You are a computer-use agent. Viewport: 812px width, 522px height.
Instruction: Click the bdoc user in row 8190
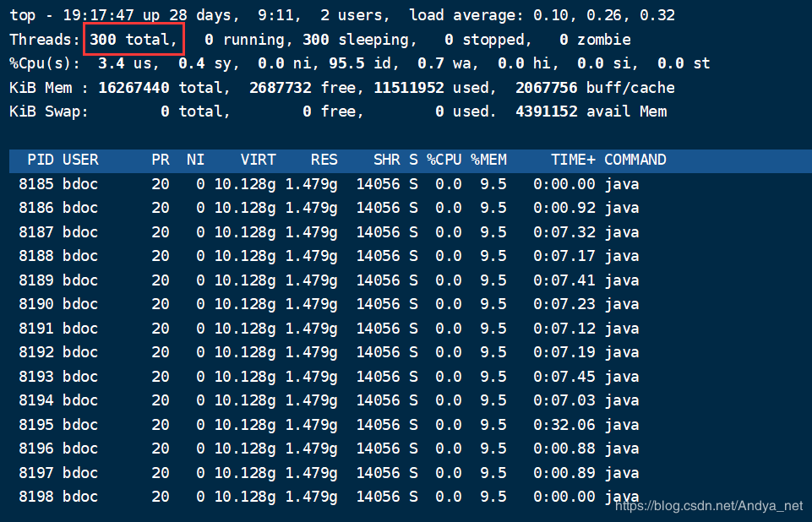click(80, 304)
